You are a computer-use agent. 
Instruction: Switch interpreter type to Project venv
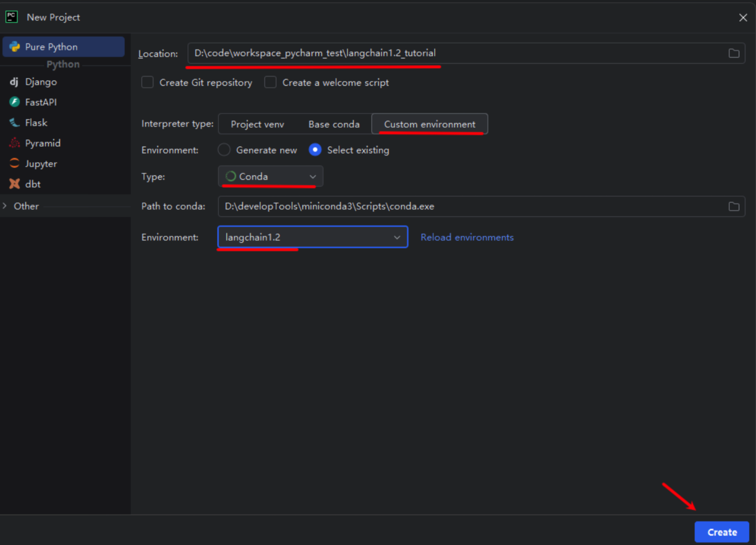click(x=258, y=124)
